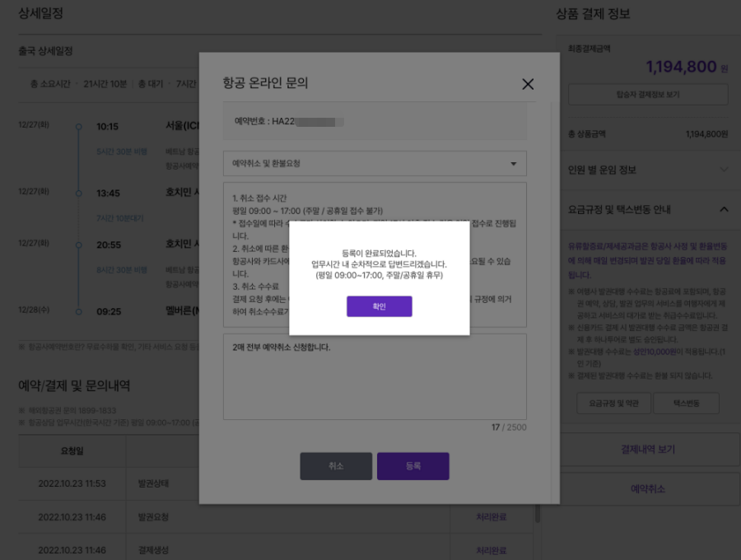This screenshot has height=560, width=741.
Task: Click the 1,194,800 final payment amount
Action: (681, 67)
